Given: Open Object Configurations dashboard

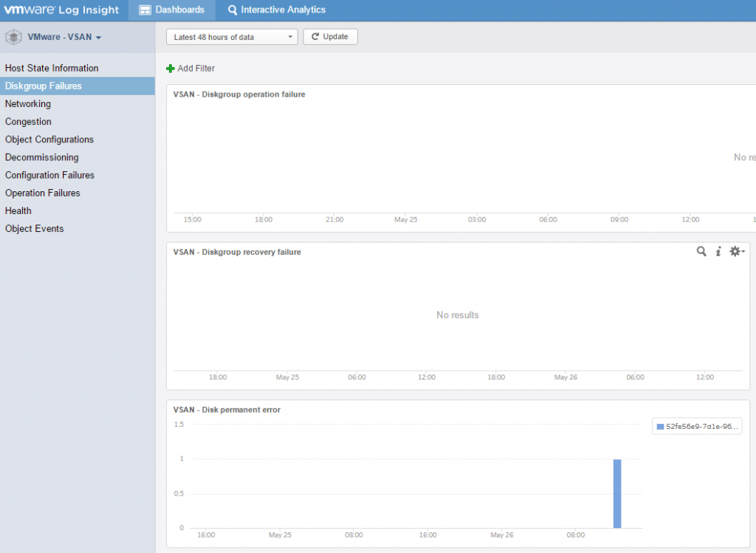Looking at the screenshot, I should 77,140.
